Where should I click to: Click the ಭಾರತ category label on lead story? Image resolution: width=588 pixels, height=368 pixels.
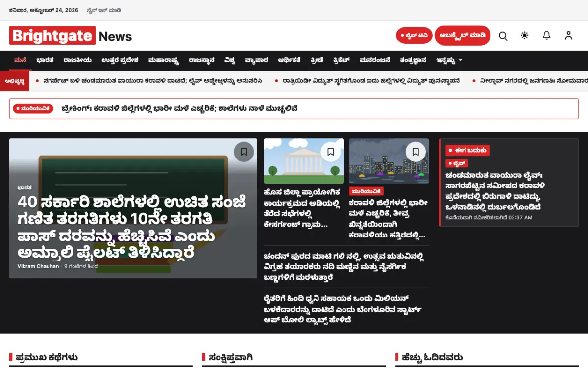point(24,187)
